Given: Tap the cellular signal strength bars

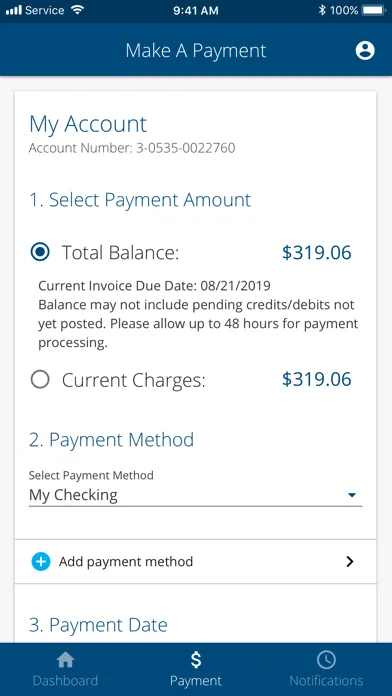Looking at the screenshot, I should point(14,10).
